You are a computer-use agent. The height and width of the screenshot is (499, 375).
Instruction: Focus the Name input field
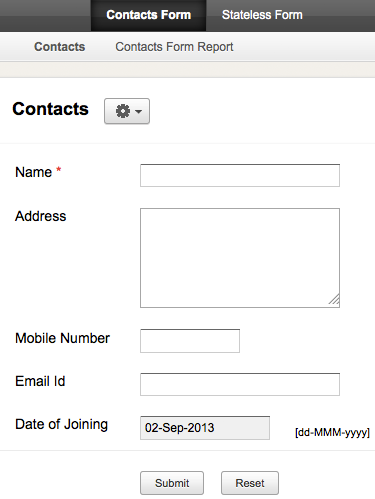click(x=240, y=175)
